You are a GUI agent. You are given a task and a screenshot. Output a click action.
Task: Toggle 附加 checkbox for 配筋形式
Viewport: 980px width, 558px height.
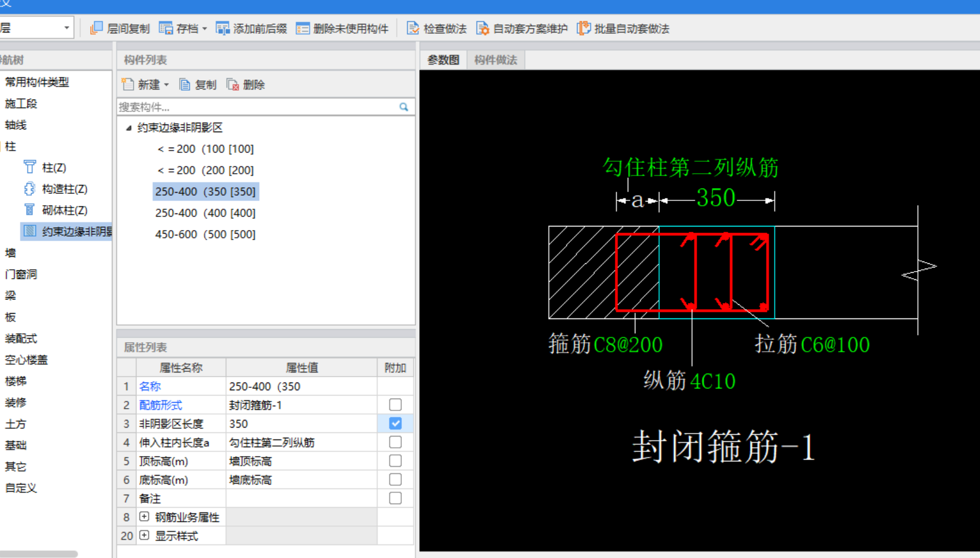pos(395,404)
